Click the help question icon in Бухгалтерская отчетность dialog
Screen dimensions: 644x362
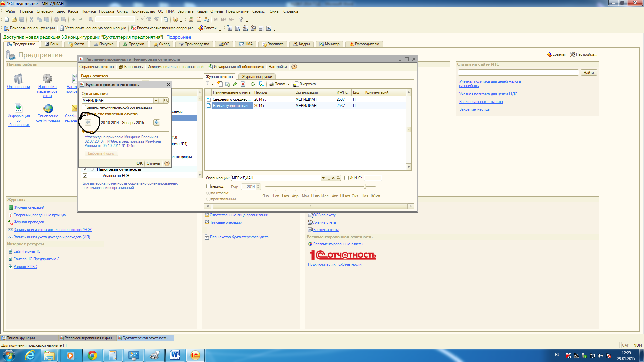point(167,163)
